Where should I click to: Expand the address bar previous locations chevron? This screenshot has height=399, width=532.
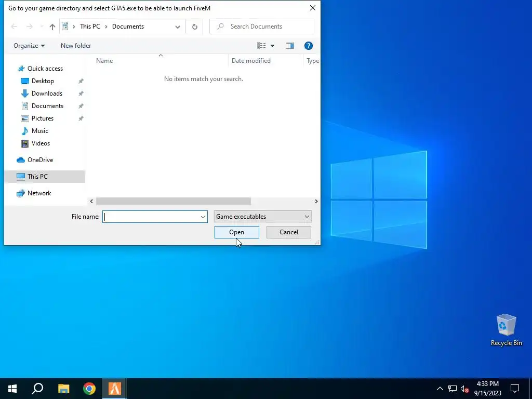[x=178, y=26]
